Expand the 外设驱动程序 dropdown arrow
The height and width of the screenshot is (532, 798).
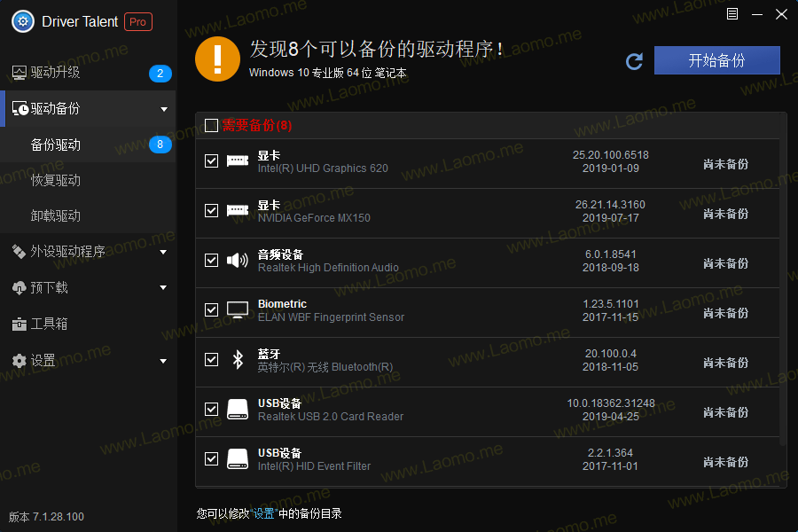pos(163,252)
